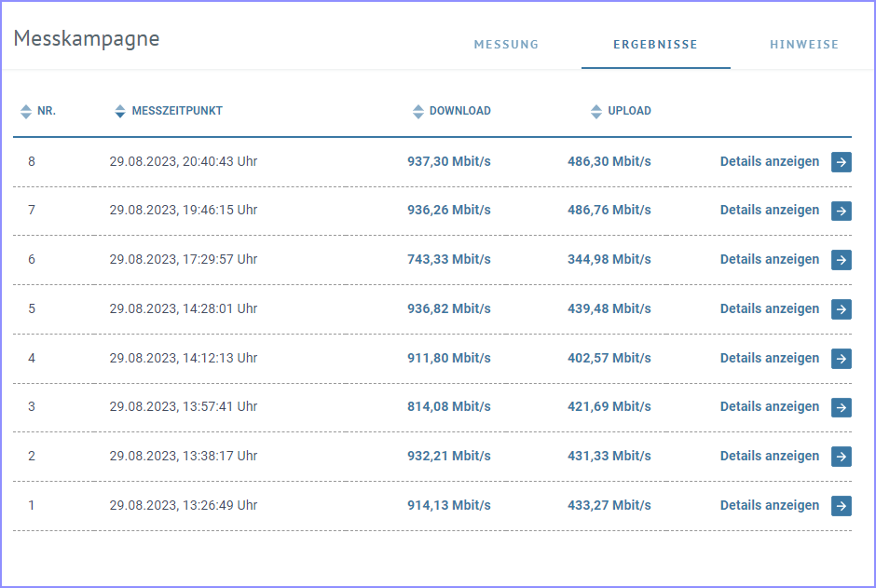Click arrow icon for measurement 5
The width and height of the screenshot is (876, 588).
841,308
